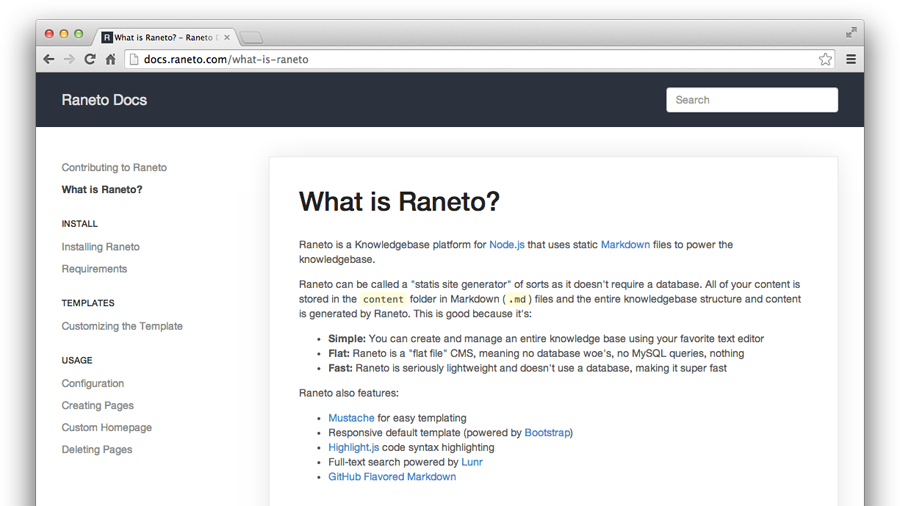Open the Chrome hamburger menu
This screenshot has width=900, height=506.
[851, 59]
